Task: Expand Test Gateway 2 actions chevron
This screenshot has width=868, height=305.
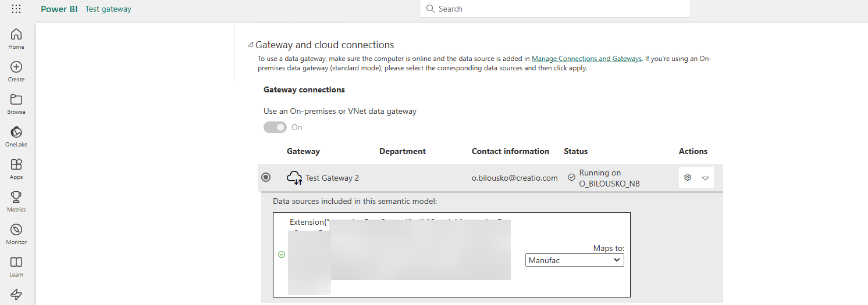Action: pyautogui.click(x=705, y=178)
